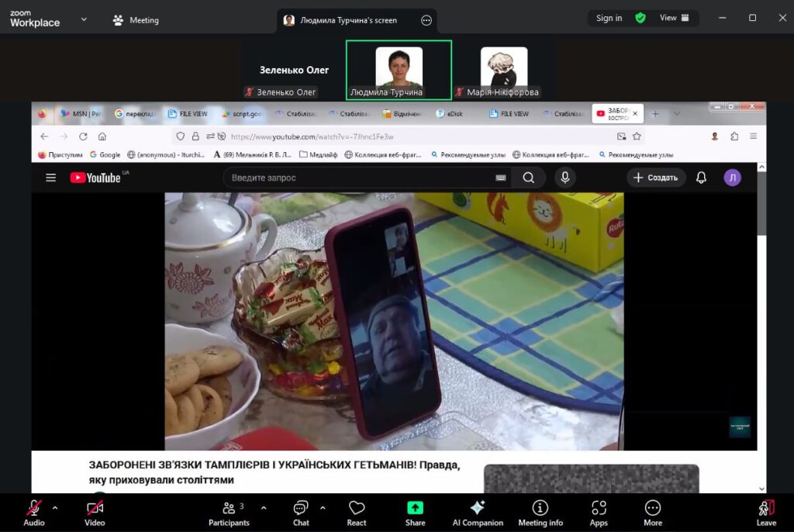Open the React emoji menu

click(x=357, y=509)
